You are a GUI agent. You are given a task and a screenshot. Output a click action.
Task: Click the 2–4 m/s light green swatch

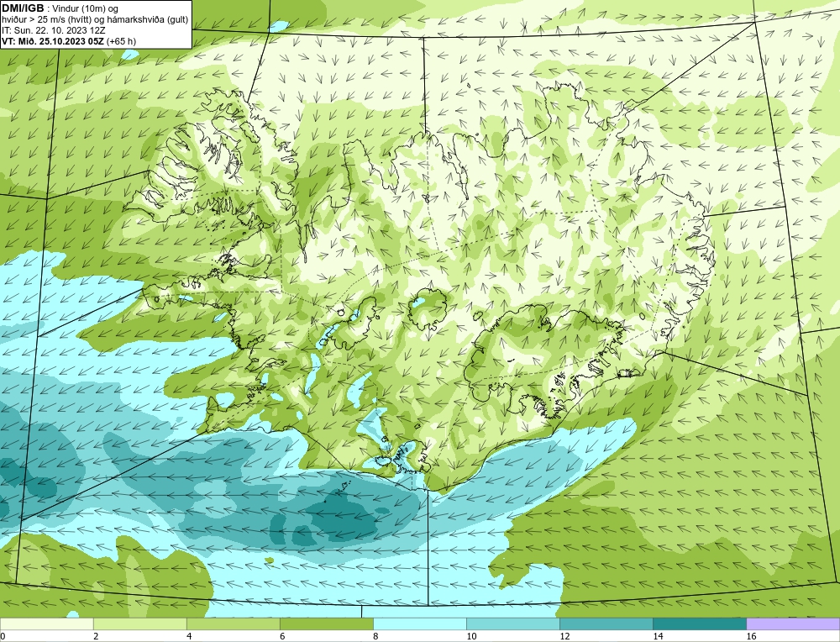(139, 624)
